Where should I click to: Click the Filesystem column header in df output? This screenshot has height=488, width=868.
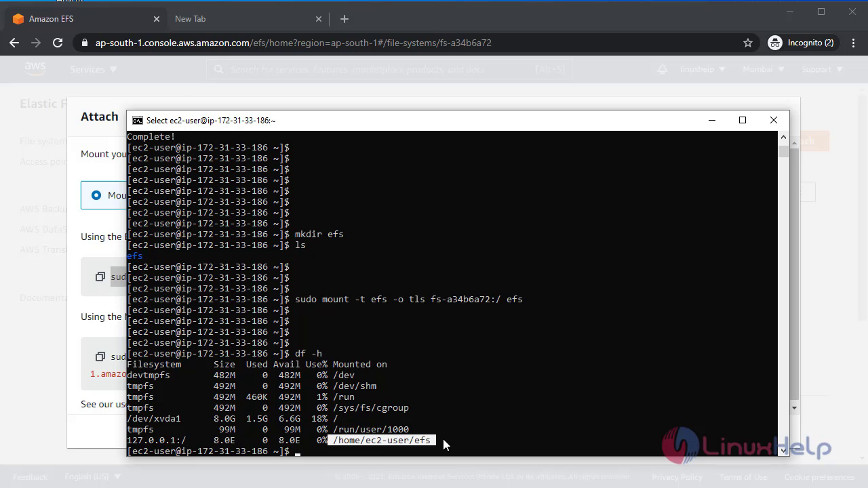(x=154, y=364)
